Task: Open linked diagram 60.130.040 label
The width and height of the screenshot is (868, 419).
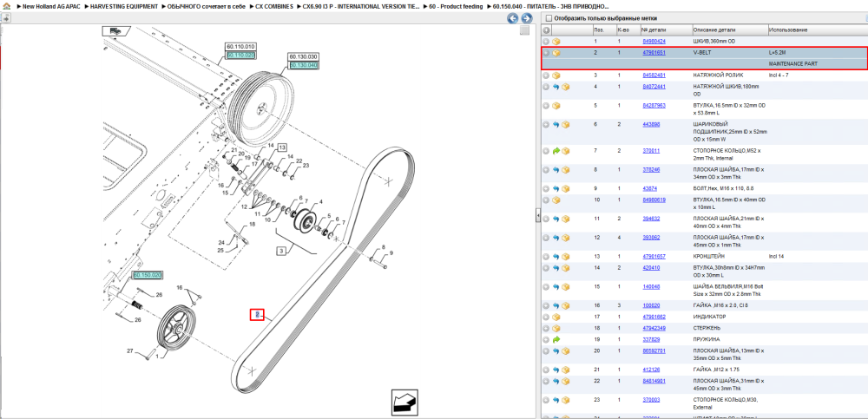Action: 303,65
